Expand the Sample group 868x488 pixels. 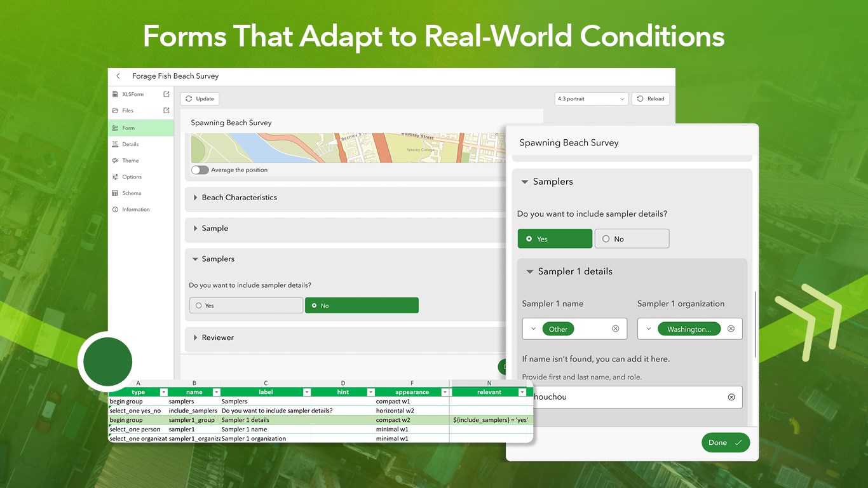195,228
